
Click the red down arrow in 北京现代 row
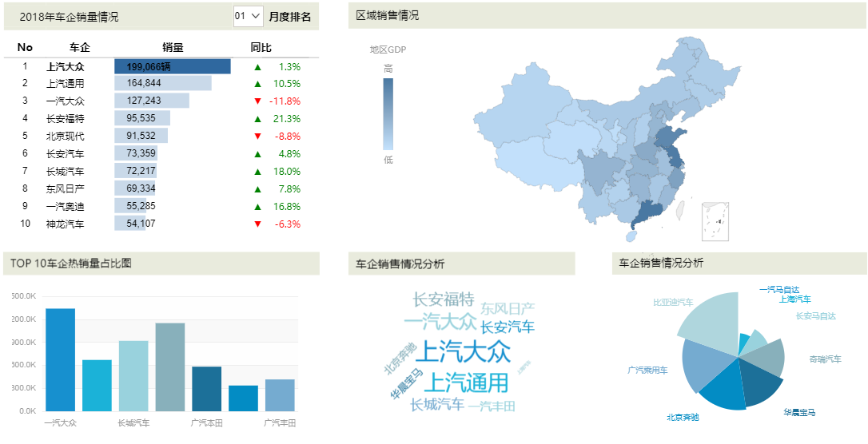257,137
